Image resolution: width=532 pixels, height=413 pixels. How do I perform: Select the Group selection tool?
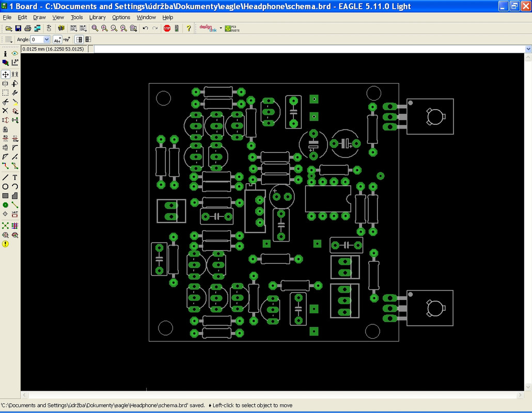pos(6,92)
